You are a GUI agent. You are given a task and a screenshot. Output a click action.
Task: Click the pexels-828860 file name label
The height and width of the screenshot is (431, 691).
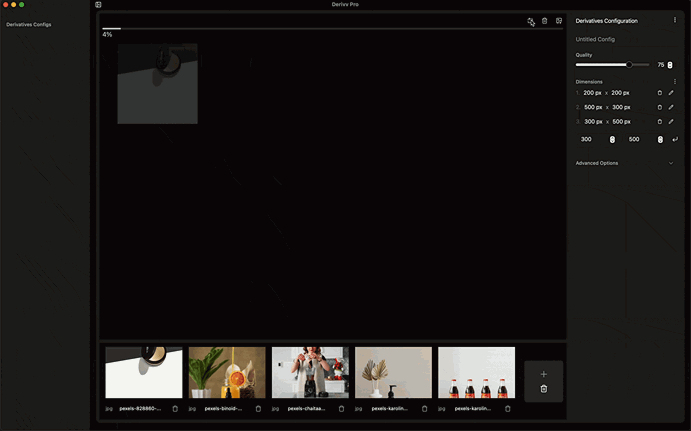point(140,409)
